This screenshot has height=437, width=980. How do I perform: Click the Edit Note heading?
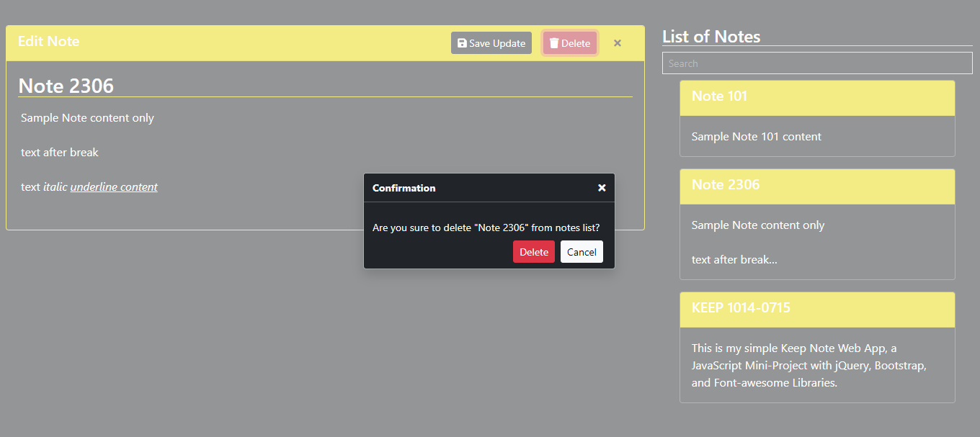coord(48,41)
